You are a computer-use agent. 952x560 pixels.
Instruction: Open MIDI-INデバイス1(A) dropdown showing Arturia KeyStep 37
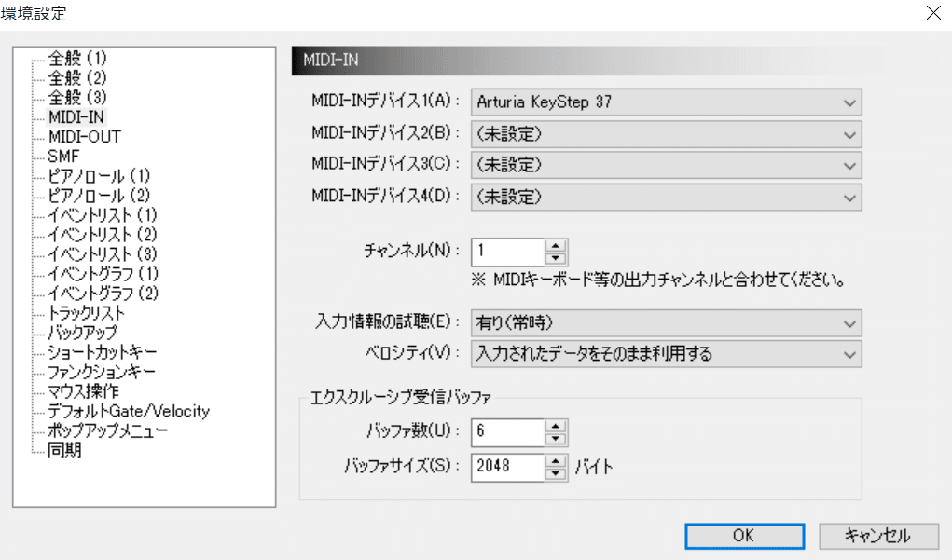pos(666,102)
